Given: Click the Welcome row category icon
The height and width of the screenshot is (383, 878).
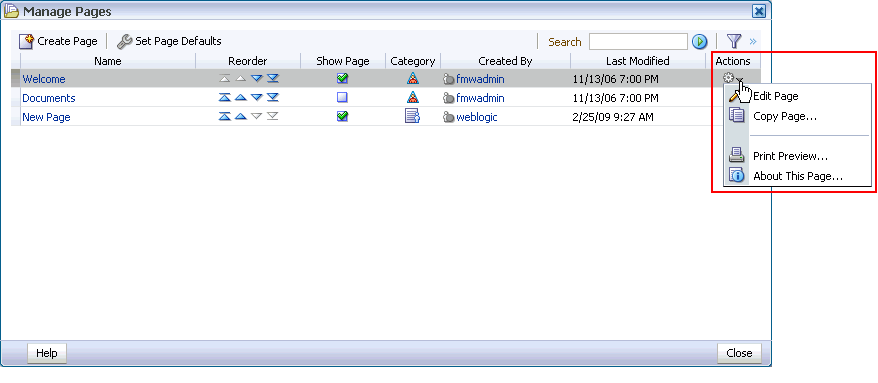Looking at the screenshot, I should 413,79.
